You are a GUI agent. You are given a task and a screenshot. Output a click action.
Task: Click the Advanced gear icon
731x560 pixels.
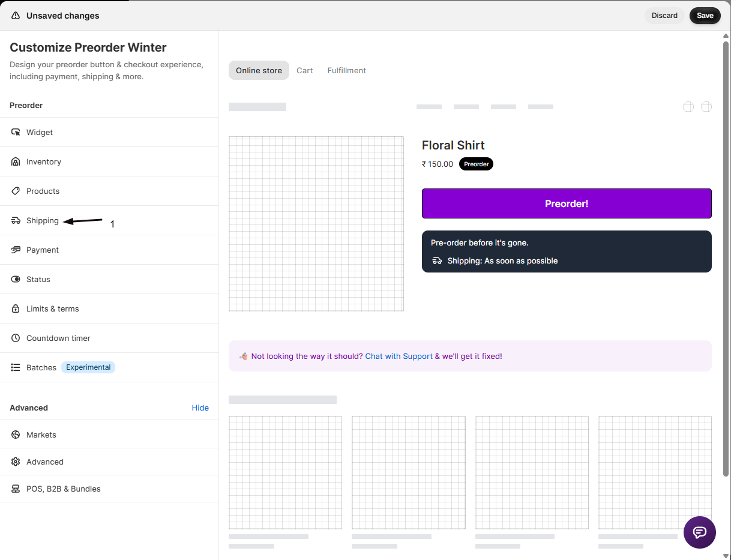(x=16, y=462)
